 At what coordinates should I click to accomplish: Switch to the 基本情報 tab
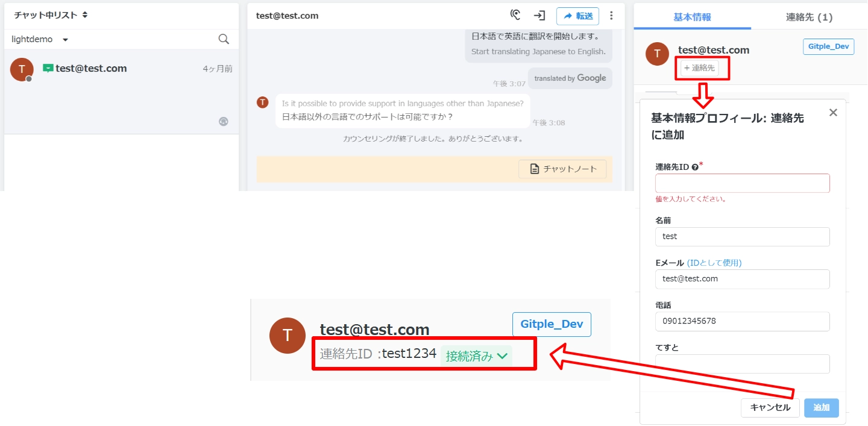(x=692, y=17)
